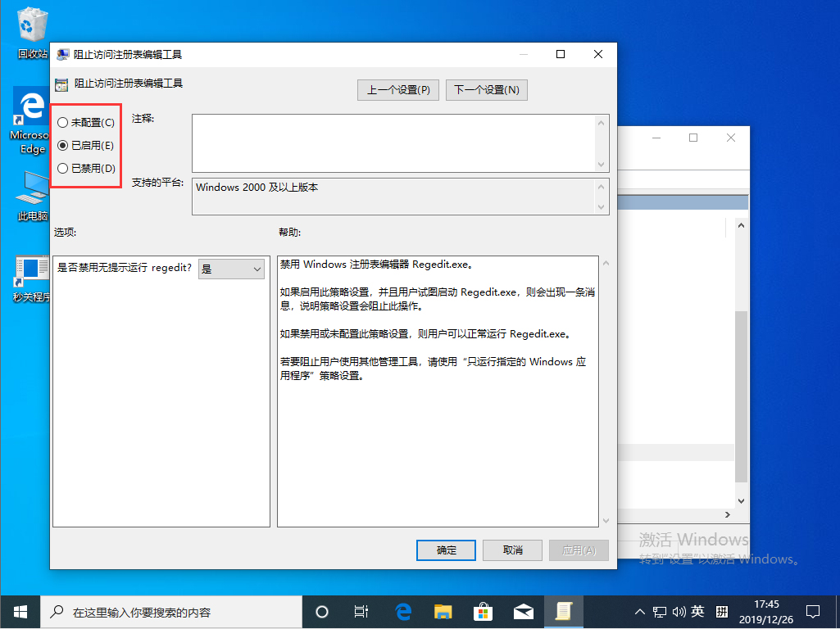Open the 是否禁用无提示运行 regedit dropdown
Viewport: 840px width, 629px height.
click(230, 268)
